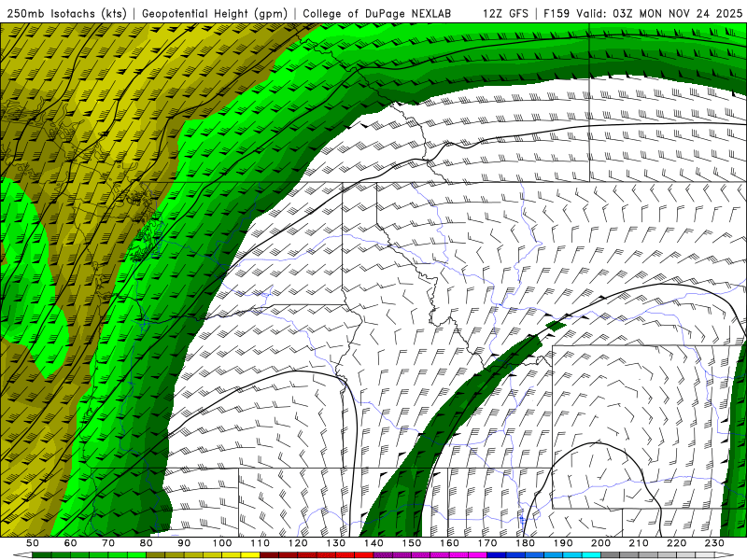Click the 200 knot legend label
747x560 pixels.
click(601, 543)
